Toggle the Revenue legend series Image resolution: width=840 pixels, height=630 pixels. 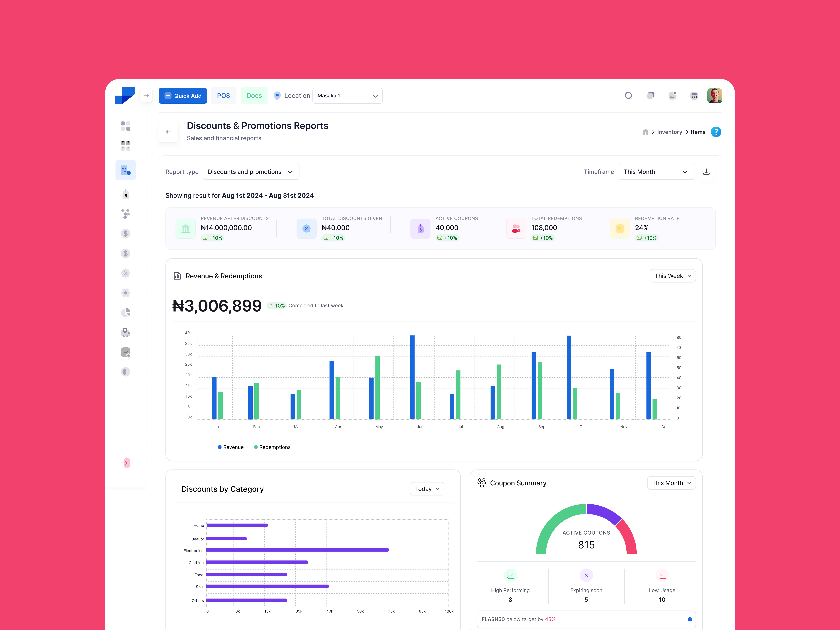tap(231, 447)
